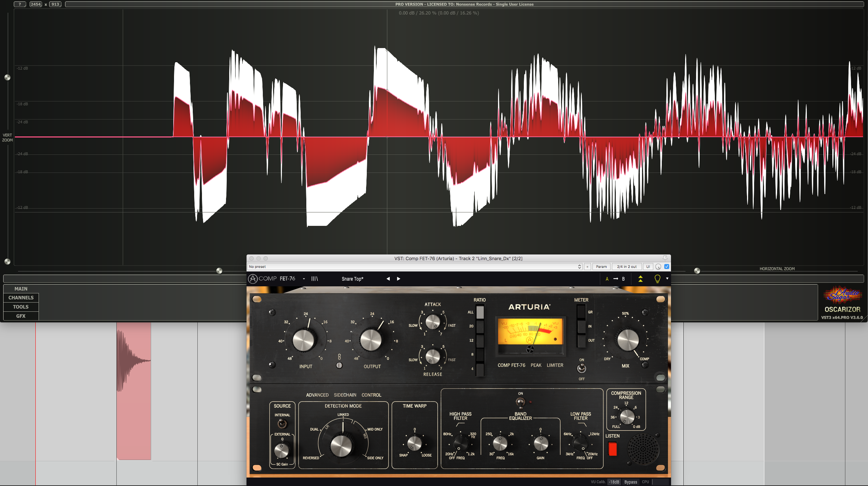Screen dimensions: 868x486
Task: Open the preset library browser icon
Action: point(314,279)
